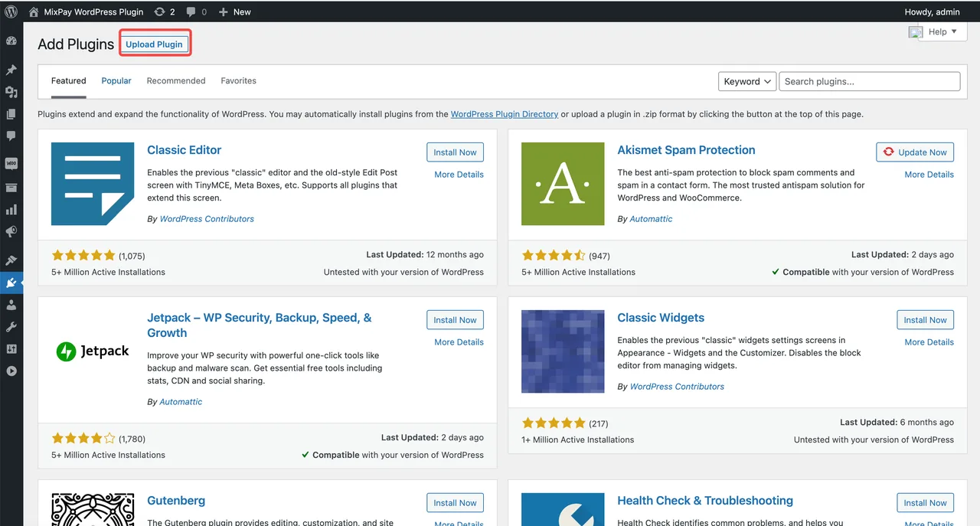Open the WooCommerce sidebar icon
This screenshot has height=526, width=980.
click(x=11, y=163)
